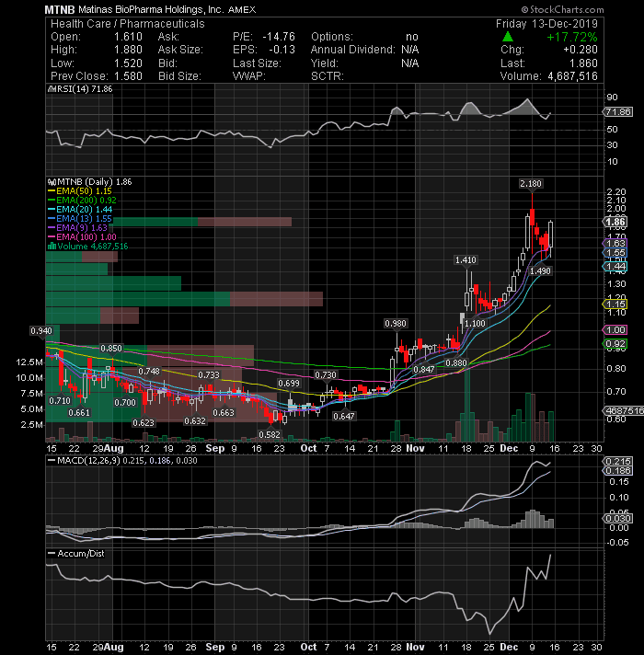644x655 pixels.
Task: Click the +17.72% percent change value
Action: click(572, 37)
